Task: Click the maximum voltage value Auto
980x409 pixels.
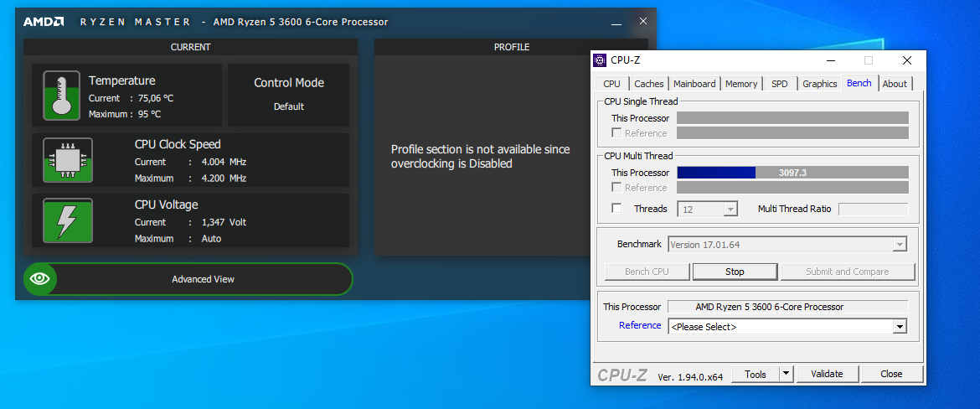Action: (211, 238)
